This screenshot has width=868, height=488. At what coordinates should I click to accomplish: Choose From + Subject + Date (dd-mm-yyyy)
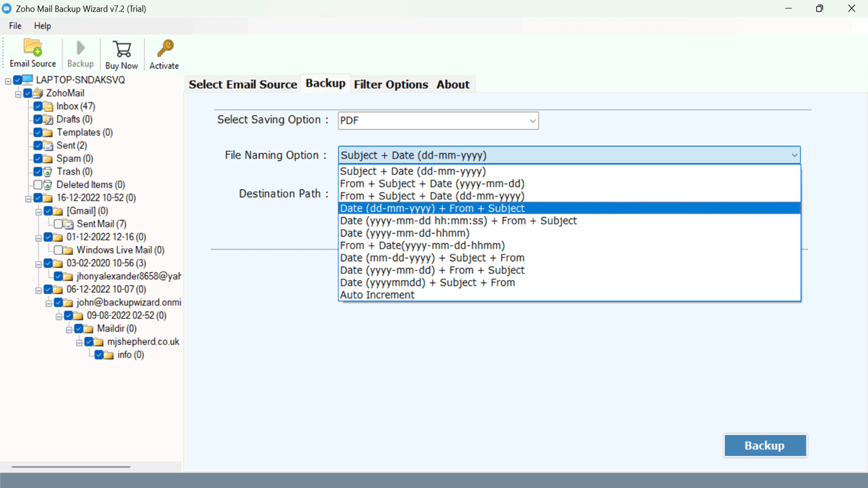pos(570,196)
